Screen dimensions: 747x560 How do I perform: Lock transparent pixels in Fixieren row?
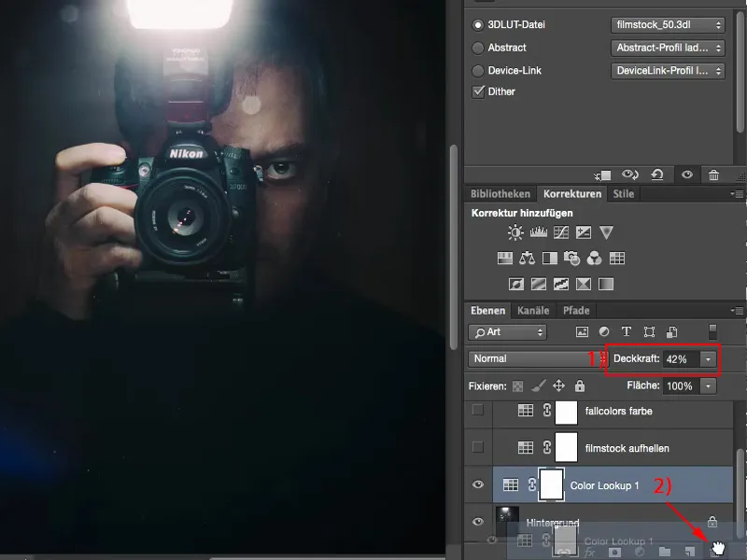(517, 386)
